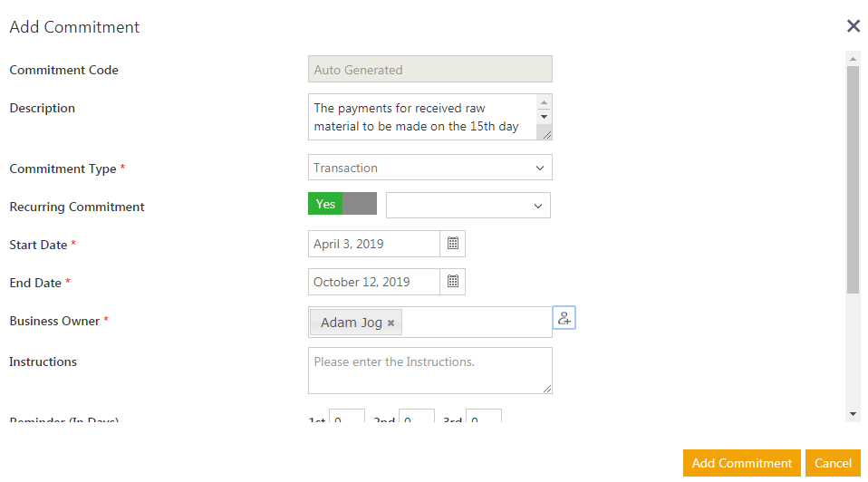This screenshot has width=868, height=482.
Task: Click the Description textarea resize handle
Action: coord(546,134)
